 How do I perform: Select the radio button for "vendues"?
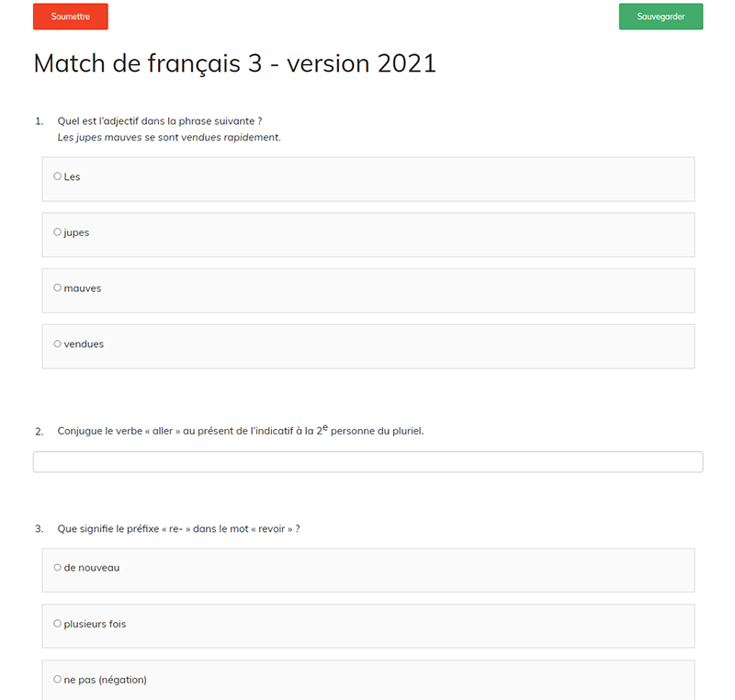[x=57, y=344]
